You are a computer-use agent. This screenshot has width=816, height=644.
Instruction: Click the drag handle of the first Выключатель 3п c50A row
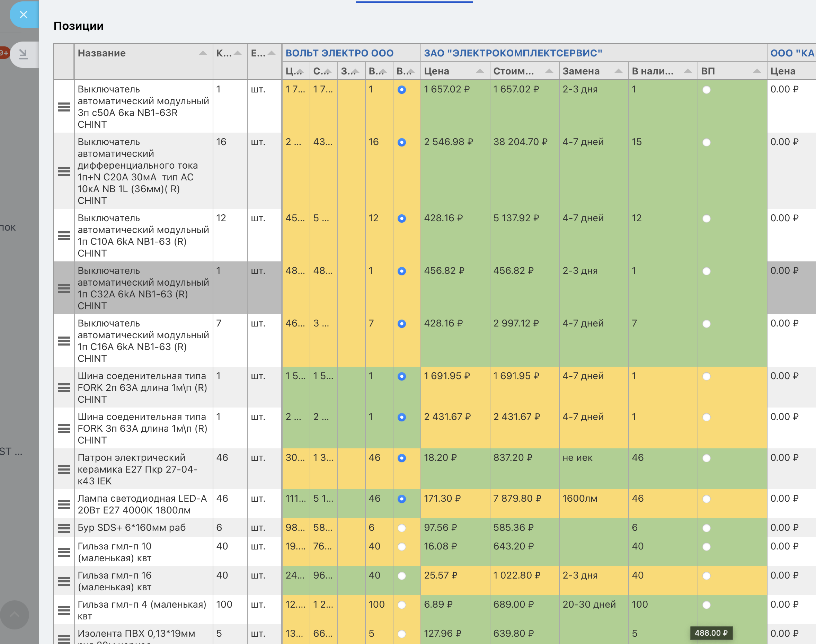pos(64,107)
